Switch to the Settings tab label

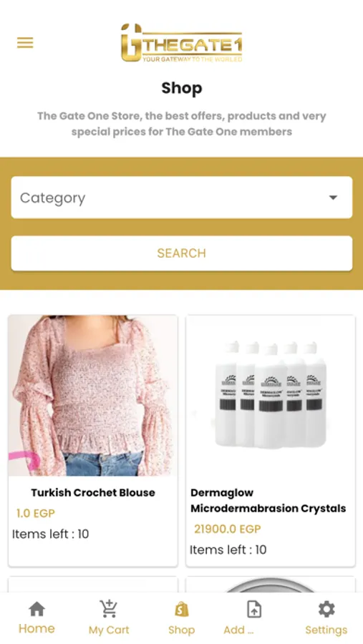coord(326,630)
